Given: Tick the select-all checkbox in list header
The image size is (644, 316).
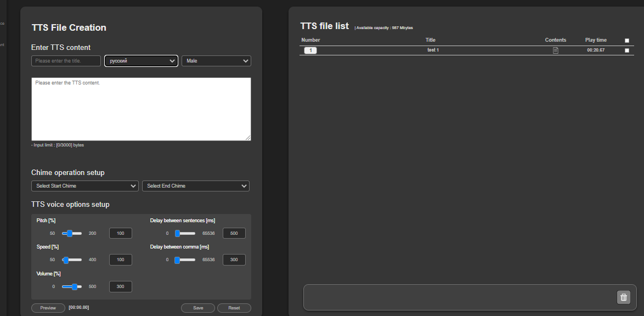Looking at the screenshot, I should (x=627, y=41).
